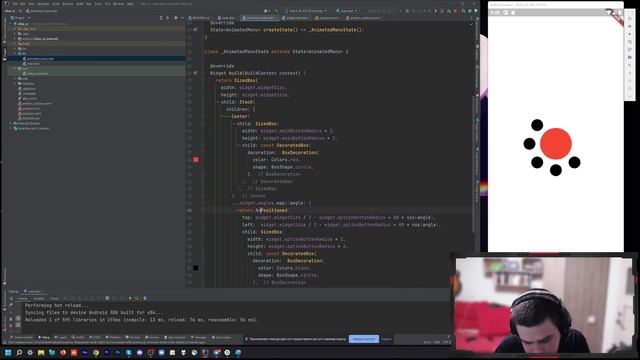Open the Build menu
Image resolution: width=640 pixels, height=360 pixels.
pyautogui.click(x=80, y=4)
